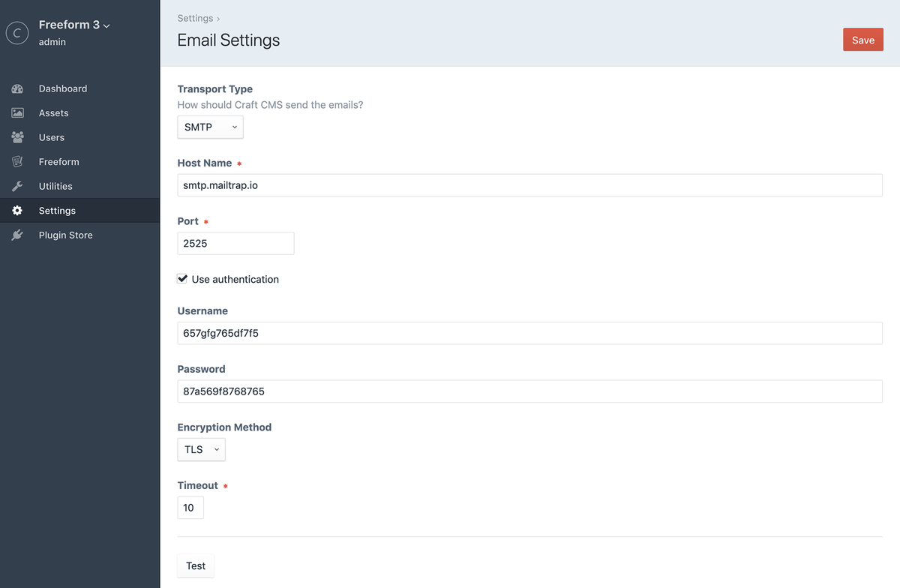Screen dimensions: 900x588
Task: Expand the Freeform 3 site menu
Action: pos(74,25)
